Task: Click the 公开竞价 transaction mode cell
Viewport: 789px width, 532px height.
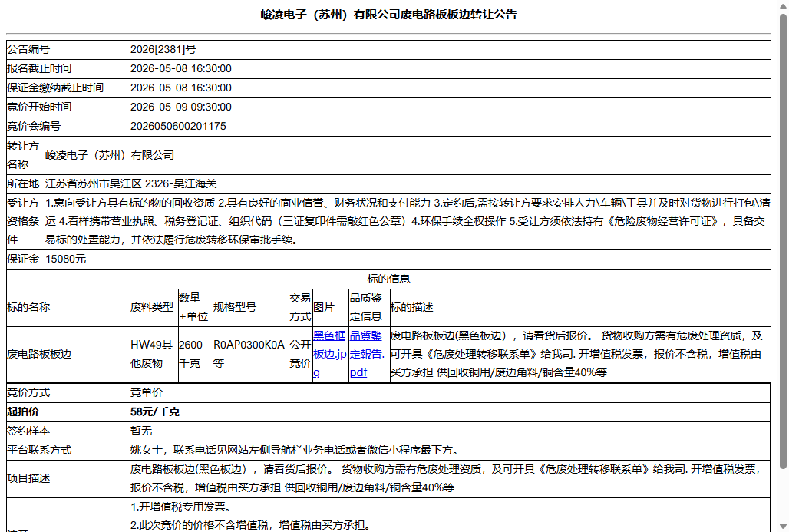Action: pos(300,355)
